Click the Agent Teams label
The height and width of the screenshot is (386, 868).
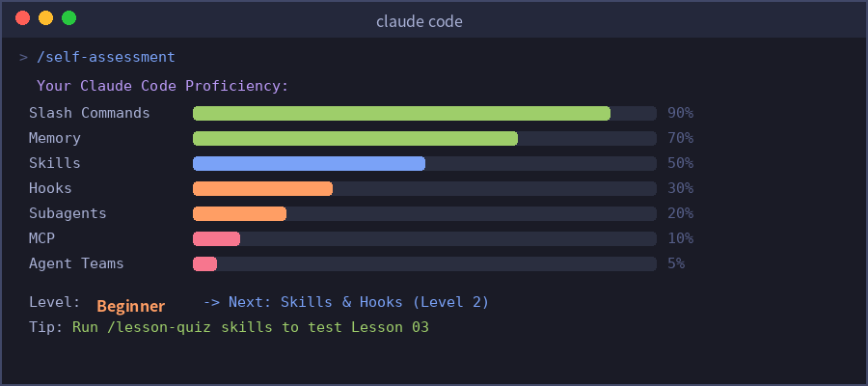pos(76,263)
